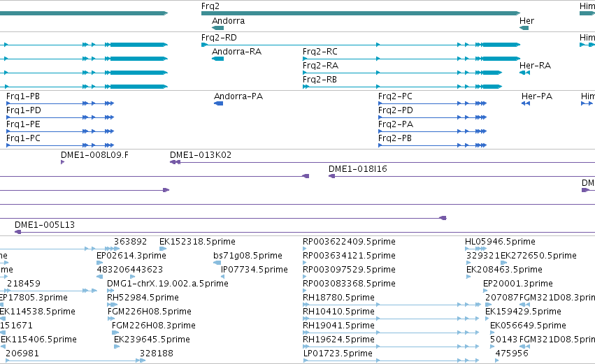This screenshot has height=364, width=595.
Task: Click EST bs71g08.5prime
Action: tap(248, 256)
